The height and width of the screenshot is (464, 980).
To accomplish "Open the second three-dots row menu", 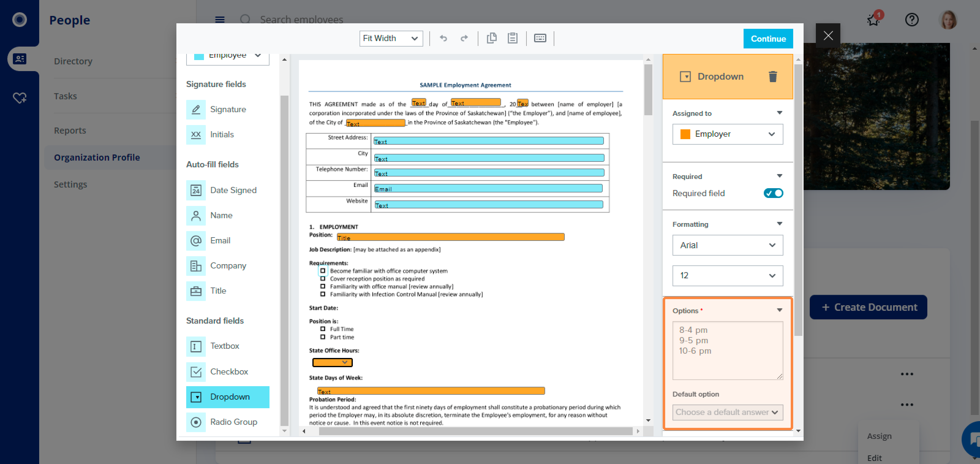I will (x=906, y=405).
